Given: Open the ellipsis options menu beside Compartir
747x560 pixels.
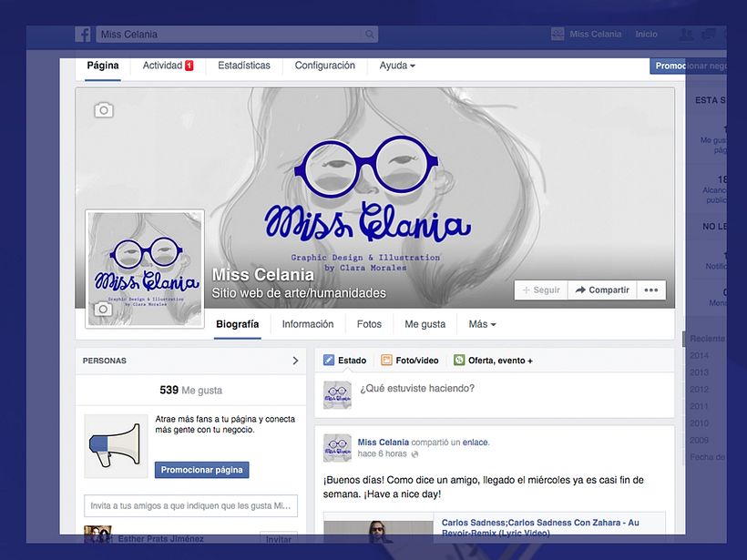Looking at the screenshot, I should tap(650, 290).
